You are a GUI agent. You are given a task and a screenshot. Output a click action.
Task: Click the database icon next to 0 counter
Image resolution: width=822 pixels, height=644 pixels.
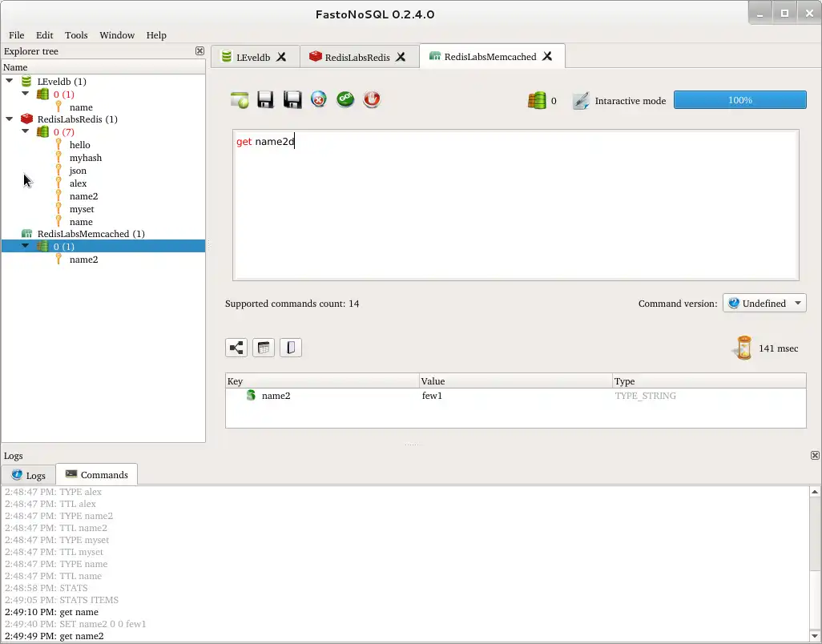pyautogui.click(x=537, y=100)
